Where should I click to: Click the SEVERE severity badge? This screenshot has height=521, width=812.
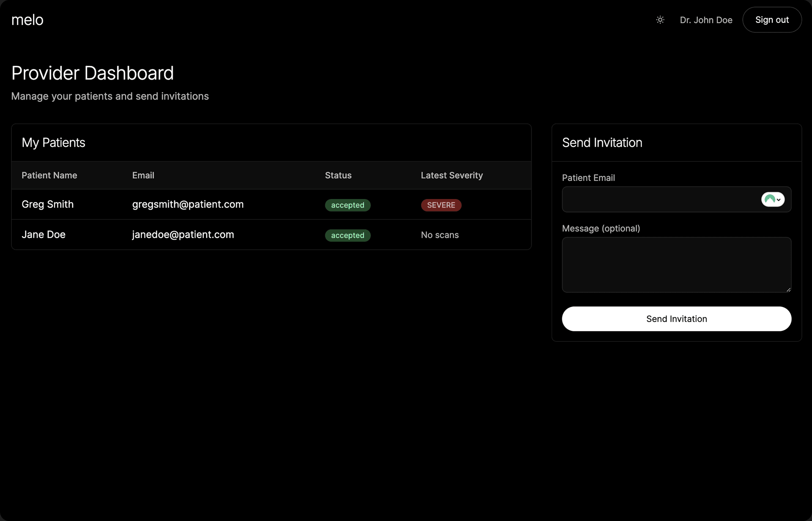(x=441, y=205)
